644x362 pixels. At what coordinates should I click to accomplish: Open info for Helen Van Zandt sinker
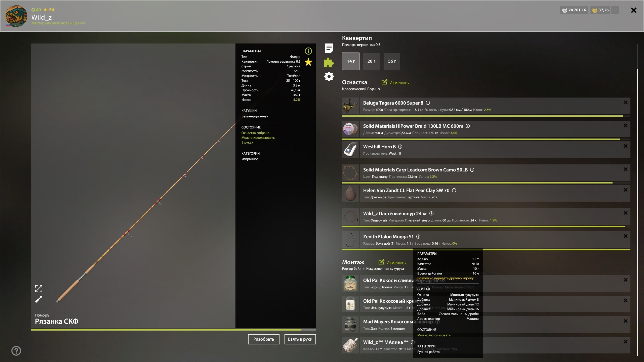click(x=454, y=190)
